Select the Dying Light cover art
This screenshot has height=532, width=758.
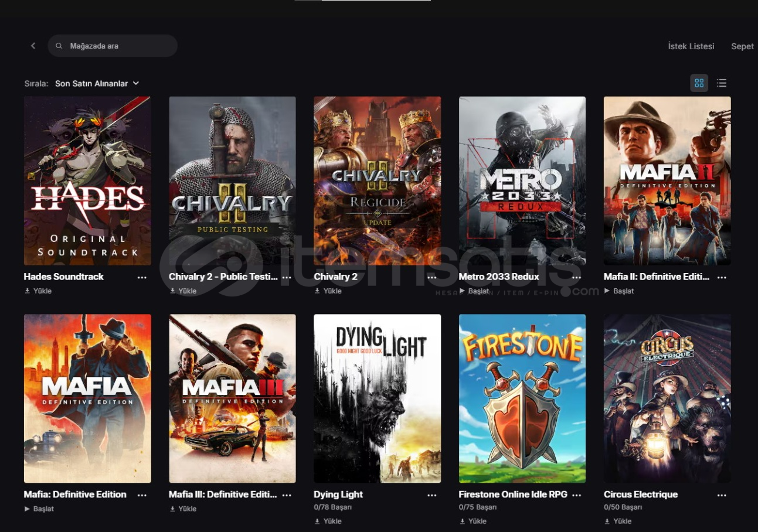tap(378, 398)
